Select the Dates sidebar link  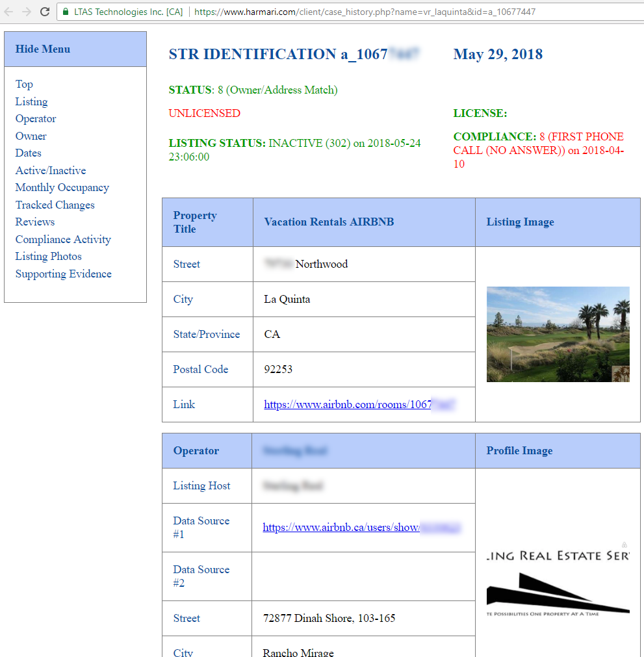pyautogui.click(x=28, y=153)
